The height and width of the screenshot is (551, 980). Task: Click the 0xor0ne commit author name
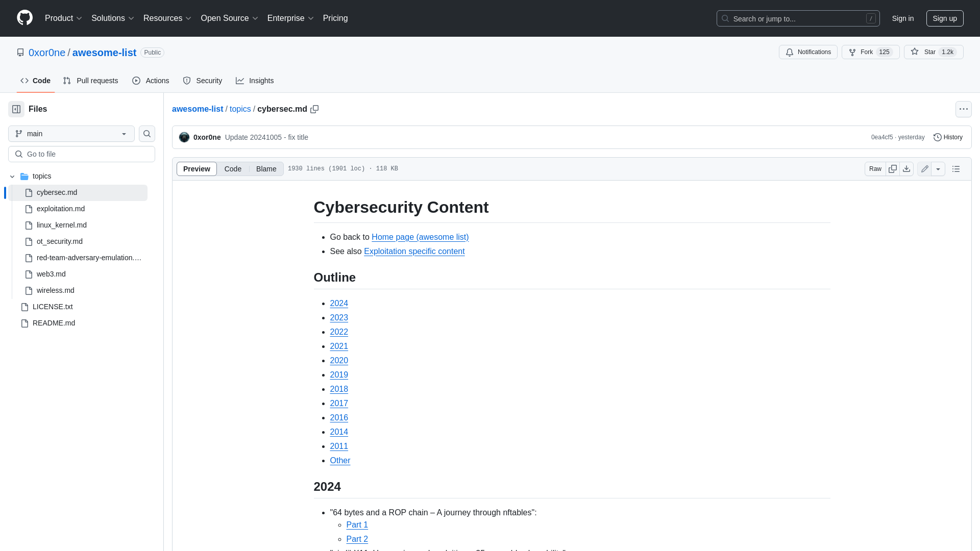tap(207, 137)
